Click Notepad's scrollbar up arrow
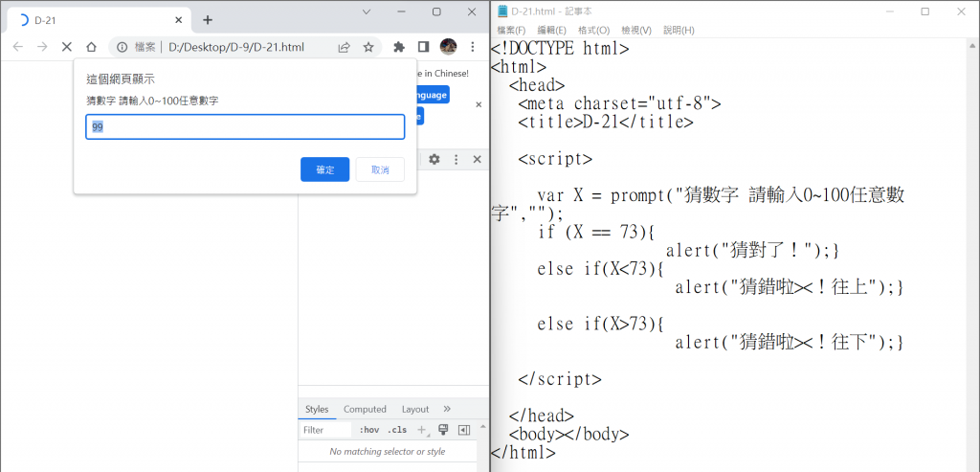980x472 pixels. pyautogui.click(x=973, y=44)
